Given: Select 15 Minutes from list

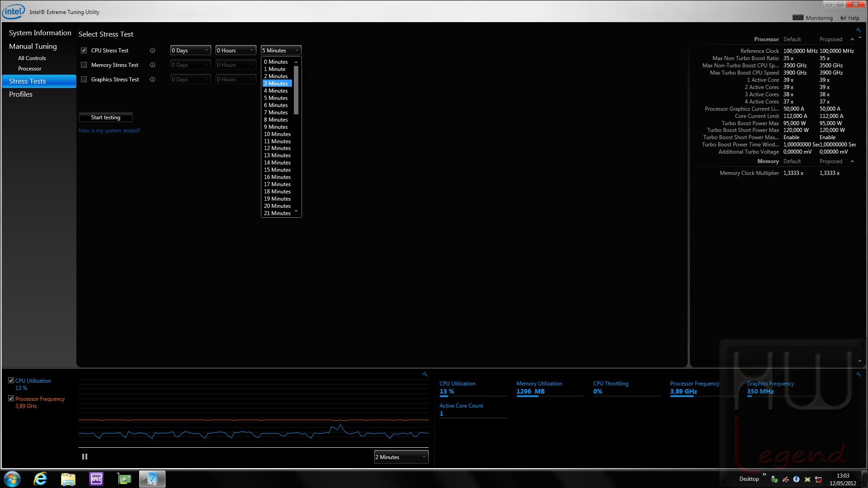Looking at the screenshot, I should [277, 170].
